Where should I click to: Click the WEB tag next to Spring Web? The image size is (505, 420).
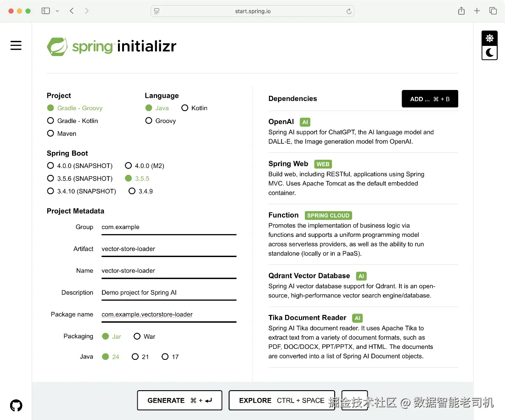click(323, 164)
